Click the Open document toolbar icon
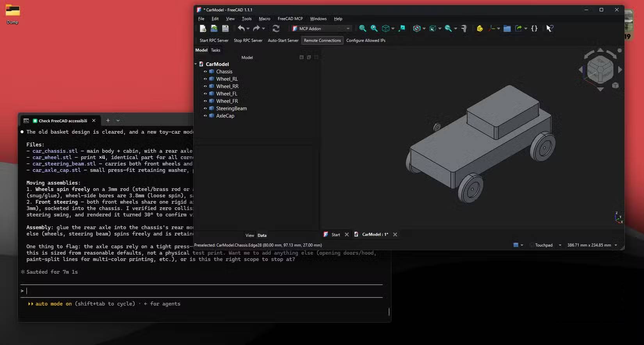The height and width of the screenshot is (345, 644). point(214,28)
